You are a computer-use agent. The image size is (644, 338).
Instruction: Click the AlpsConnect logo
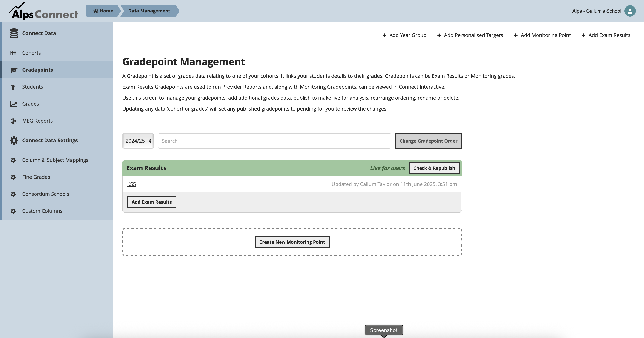point(43,11)
